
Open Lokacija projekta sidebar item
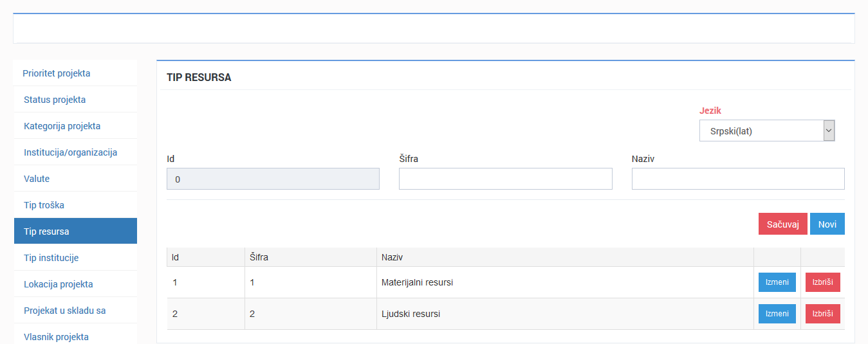tap(58, 284)
